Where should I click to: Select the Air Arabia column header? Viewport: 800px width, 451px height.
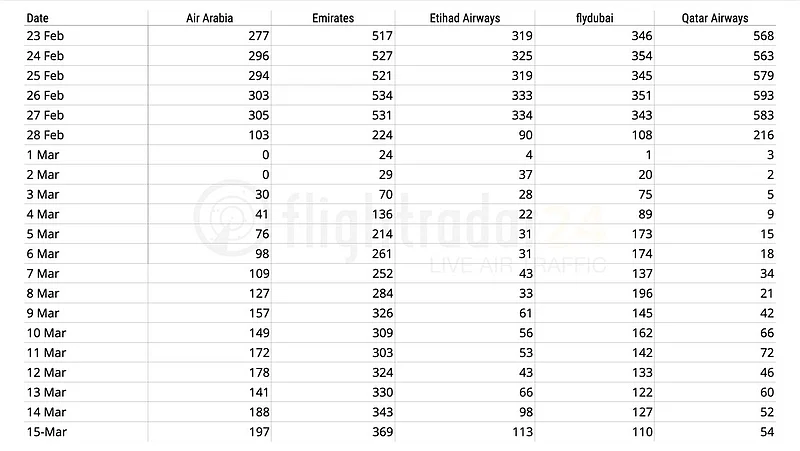[x=209, y=18]
